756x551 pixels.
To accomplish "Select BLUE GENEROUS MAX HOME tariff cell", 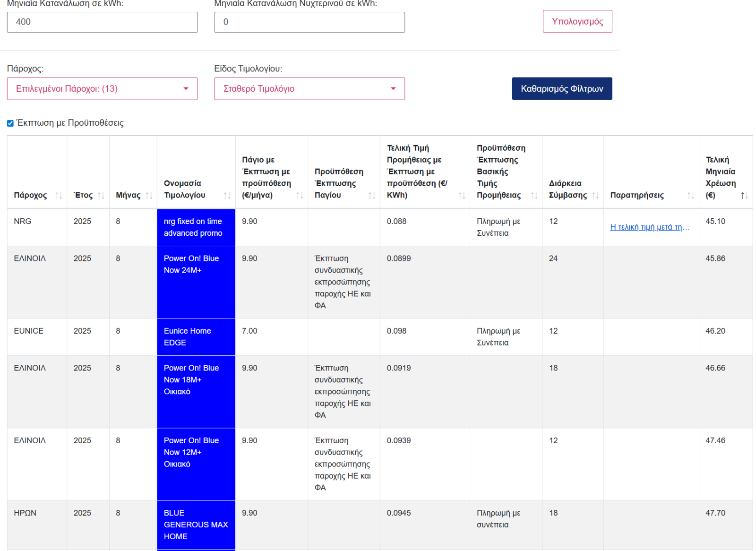I will 196,525.
